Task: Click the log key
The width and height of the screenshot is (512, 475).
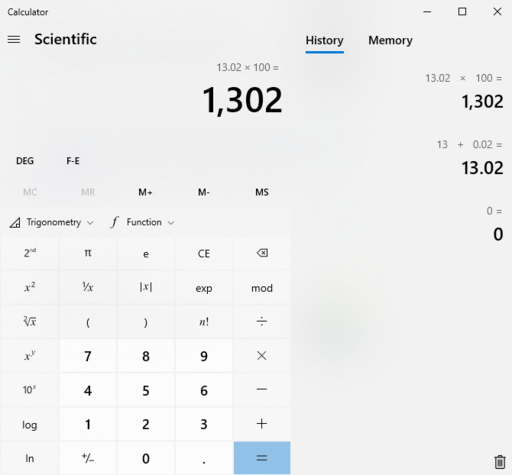Action: pos(30,424)
